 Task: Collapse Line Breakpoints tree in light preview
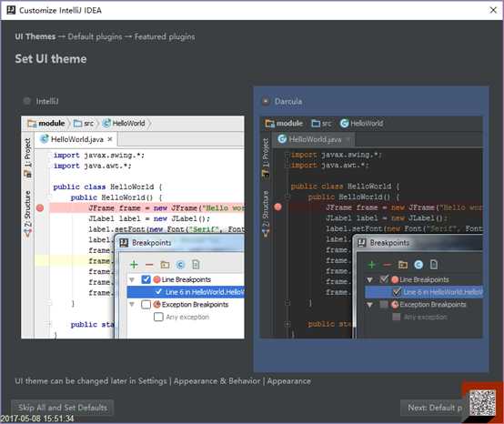pos(132,279)
